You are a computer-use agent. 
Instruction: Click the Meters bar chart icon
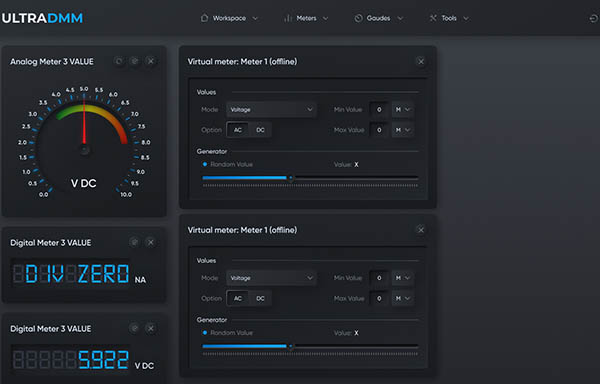[x=288, y=18]
